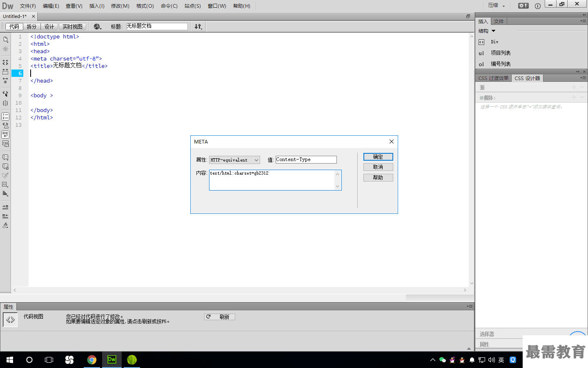Click Dreamweaver icon in taskbar
This screenshot has height=368, width=588.
coord(112,360)
